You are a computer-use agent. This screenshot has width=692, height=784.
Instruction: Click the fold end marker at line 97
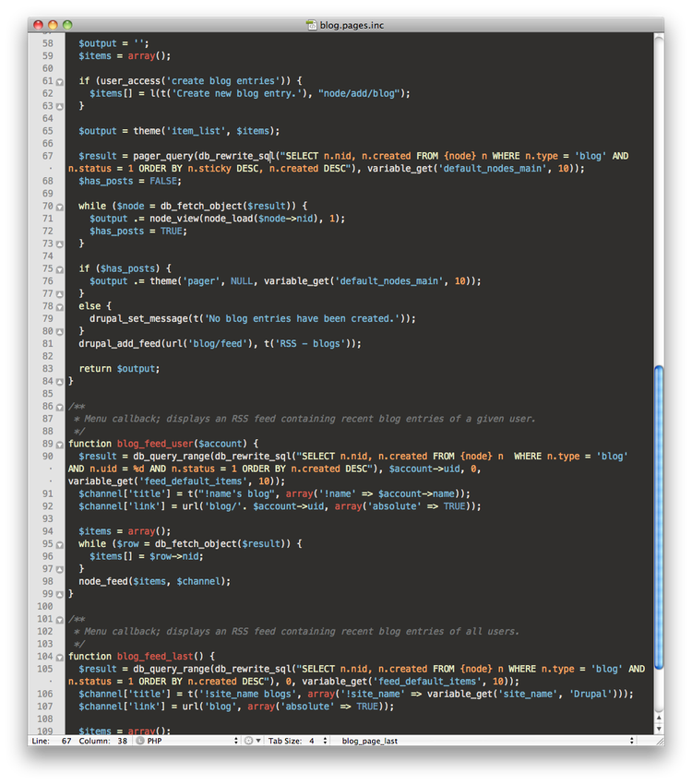pos(59,570)
